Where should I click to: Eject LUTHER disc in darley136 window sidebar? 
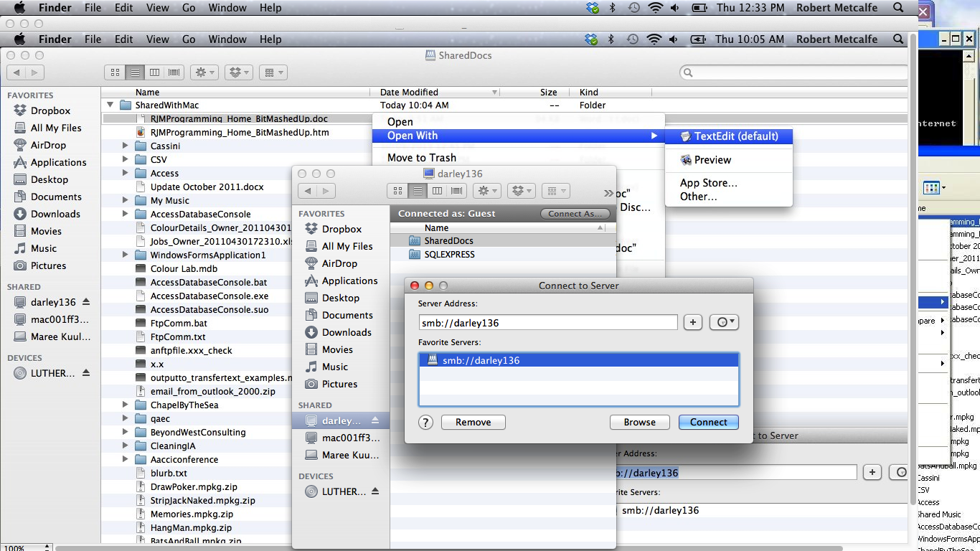tap(375, 491)
